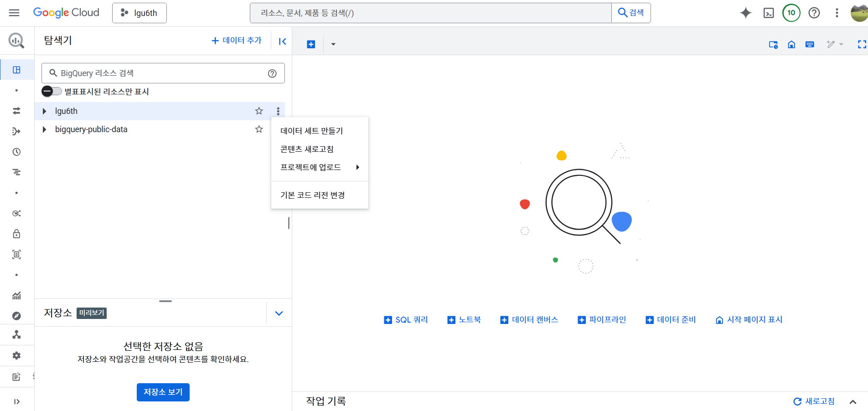The height and width of the screenshot is (411, 868).
Task: Activate Cloud Shell terminal icon
Action: [769, 13]
